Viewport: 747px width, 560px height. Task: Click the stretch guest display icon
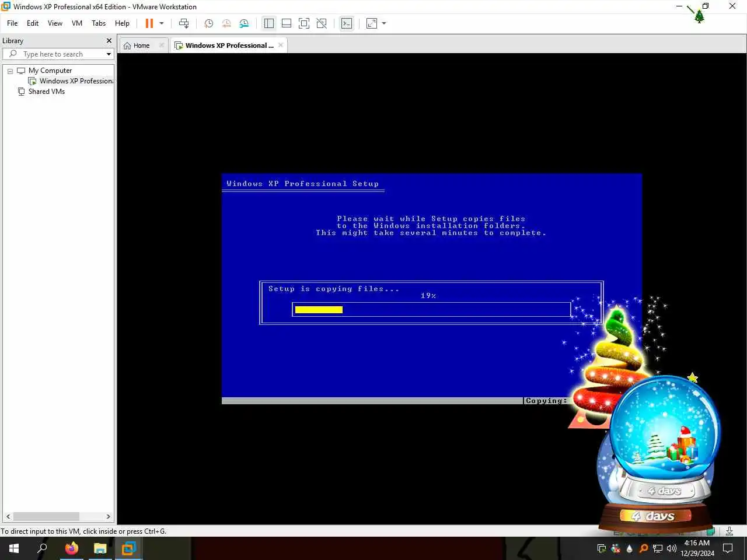click(372, 23)
